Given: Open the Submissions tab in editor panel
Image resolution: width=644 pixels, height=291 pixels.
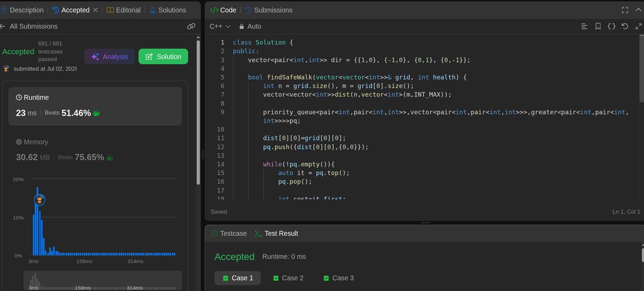Looking at the screenshot, I should pos(269,10).
